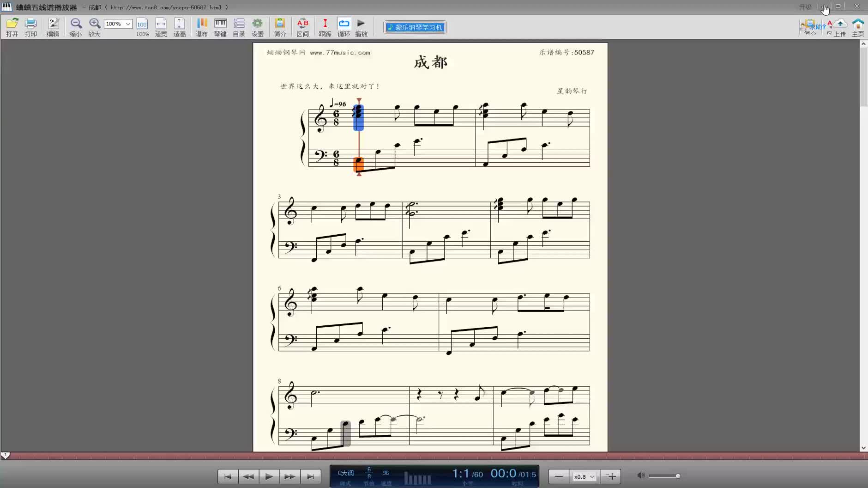Click the orange highlighted bass note
Screen dimensions: 868x488
coord(359,165)
